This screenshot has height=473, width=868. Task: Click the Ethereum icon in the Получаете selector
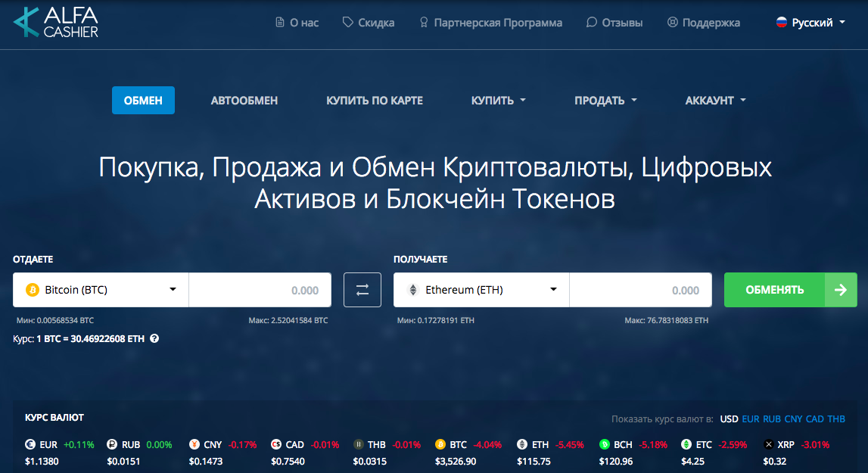412,290
